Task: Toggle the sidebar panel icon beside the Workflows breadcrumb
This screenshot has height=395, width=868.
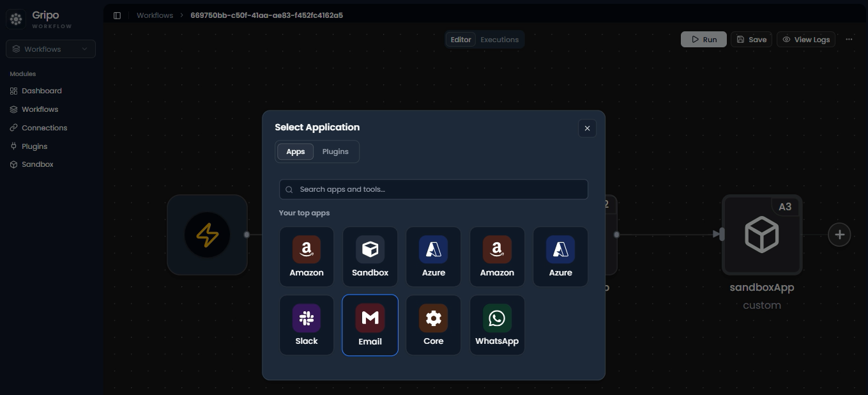Action: click(x=117, y=15)
